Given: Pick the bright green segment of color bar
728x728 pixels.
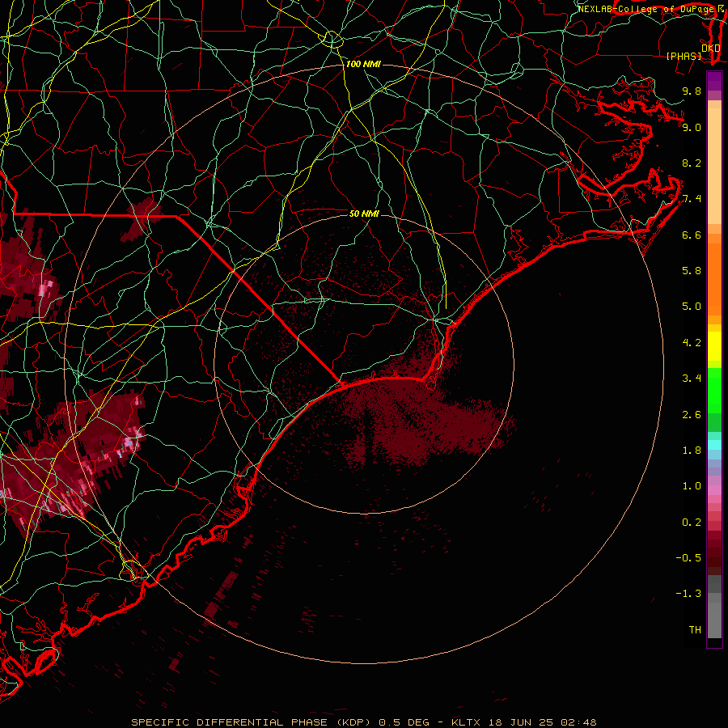Looking at the screenshot, I should [x=714, y=390].
